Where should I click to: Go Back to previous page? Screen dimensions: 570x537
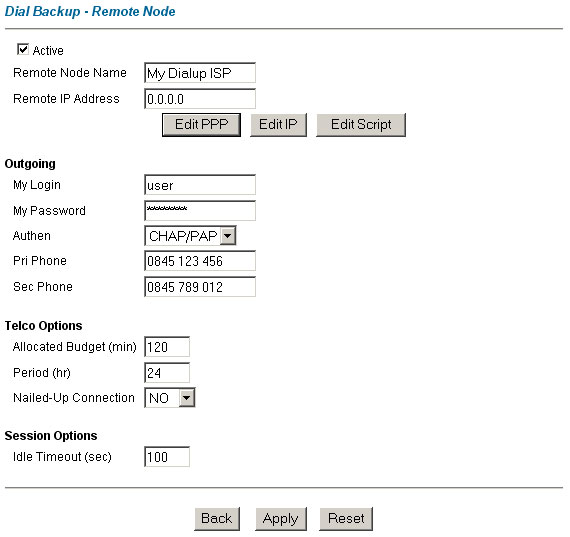coord(217,519)
